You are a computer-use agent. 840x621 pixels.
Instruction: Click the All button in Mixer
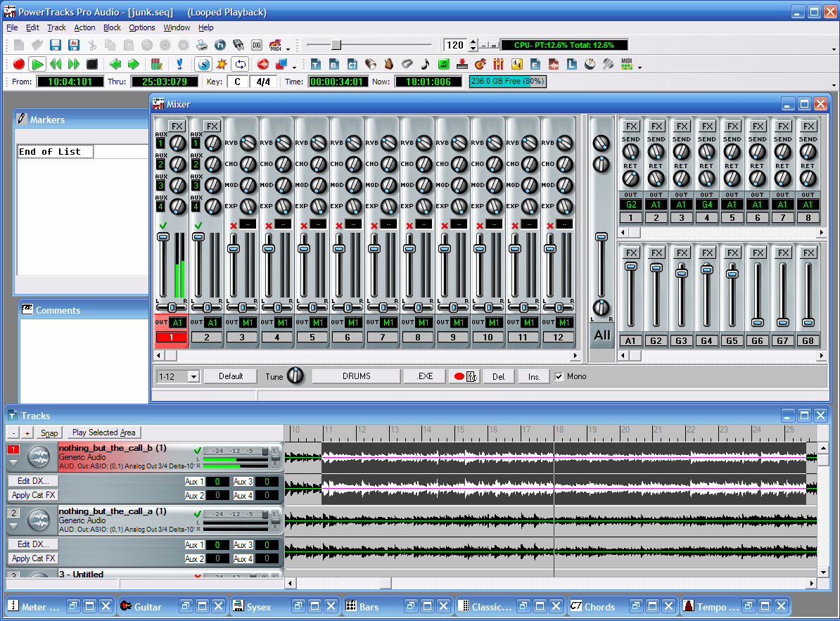[x=602, y=335]
